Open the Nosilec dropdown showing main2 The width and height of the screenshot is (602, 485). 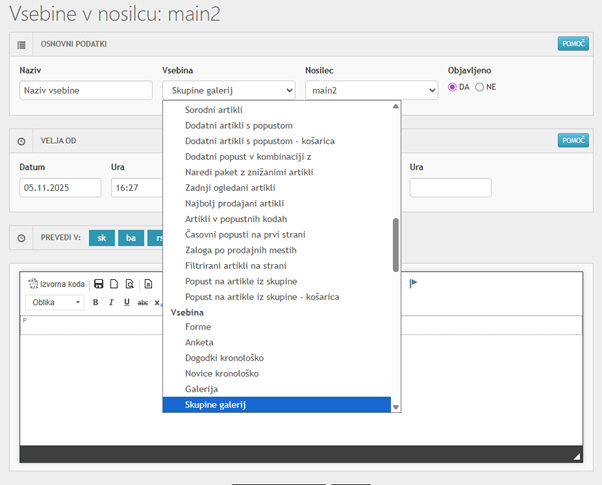(371, 90)
